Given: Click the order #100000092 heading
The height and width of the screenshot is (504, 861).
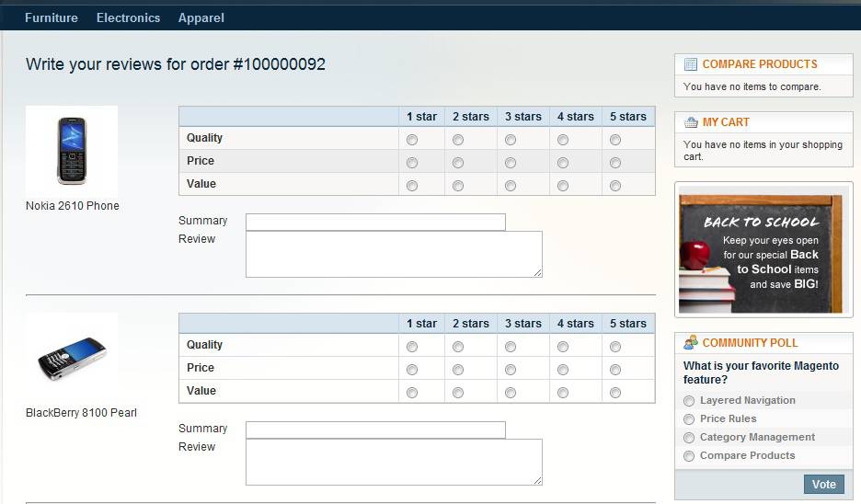Looking at the screenshot, I should (176, 64).
